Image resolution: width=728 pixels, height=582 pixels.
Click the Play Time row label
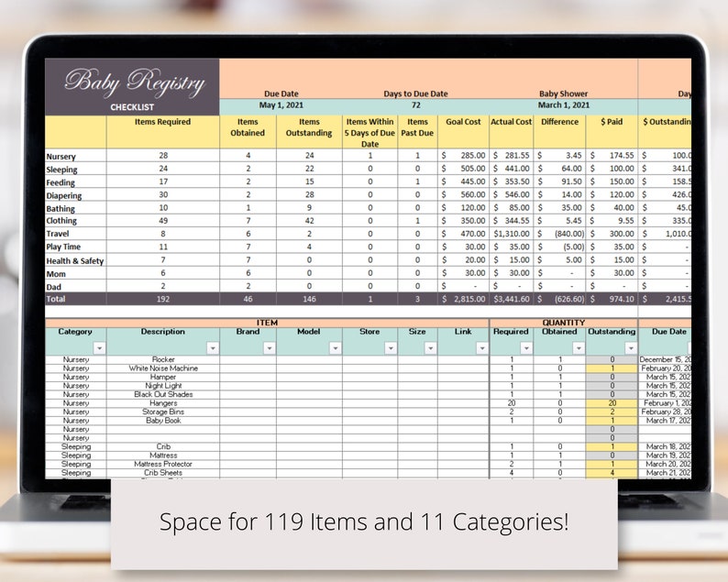pos(63,247)
